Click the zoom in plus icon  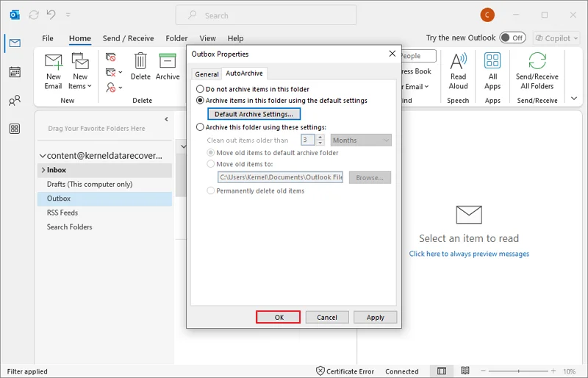point(553,371)
